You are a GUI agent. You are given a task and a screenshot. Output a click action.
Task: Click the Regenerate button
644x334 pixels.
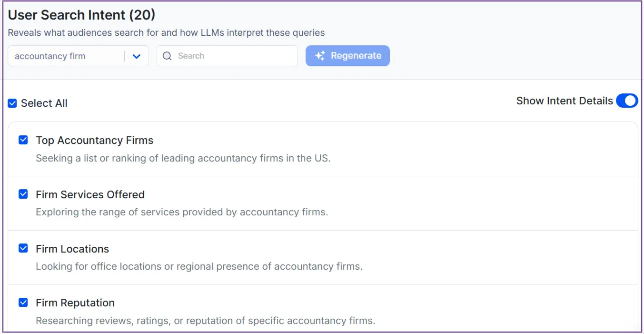point(347,56)
